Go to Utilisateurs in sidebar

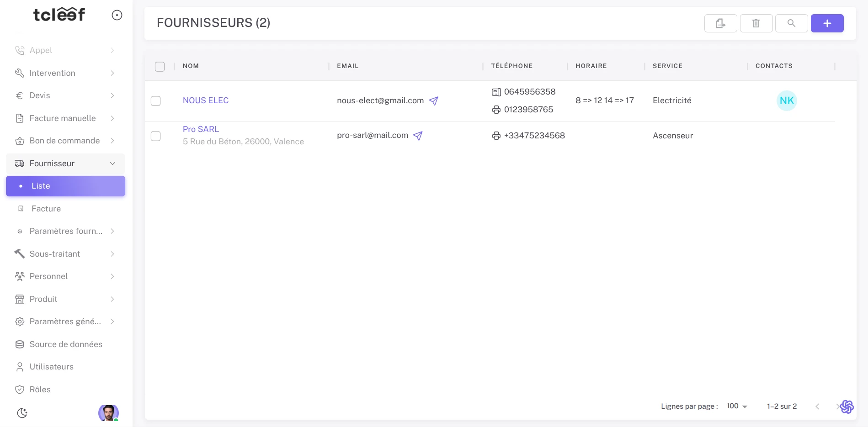pos(51,367)
